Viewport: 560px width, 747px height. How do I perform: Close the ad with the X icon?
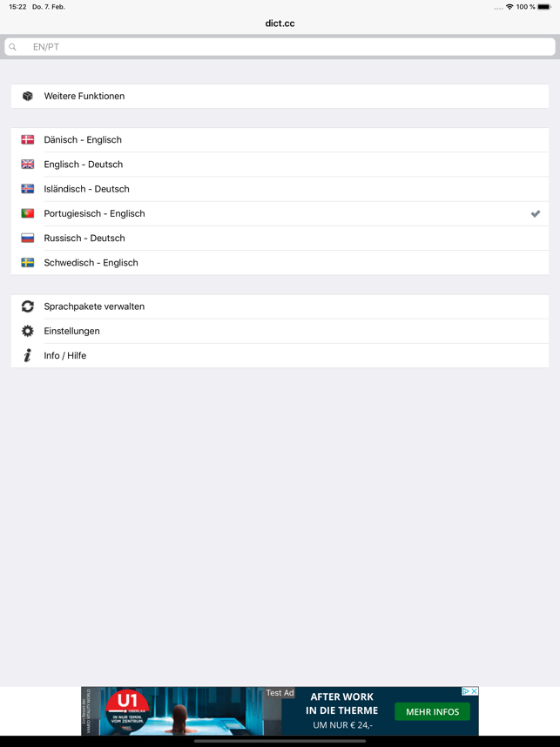tap(474, 691)
